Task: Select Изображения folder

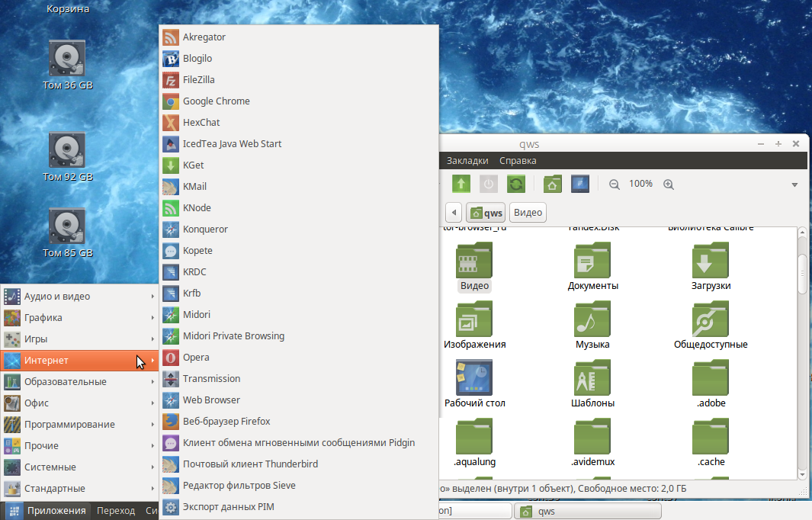Action: point(474,326)
